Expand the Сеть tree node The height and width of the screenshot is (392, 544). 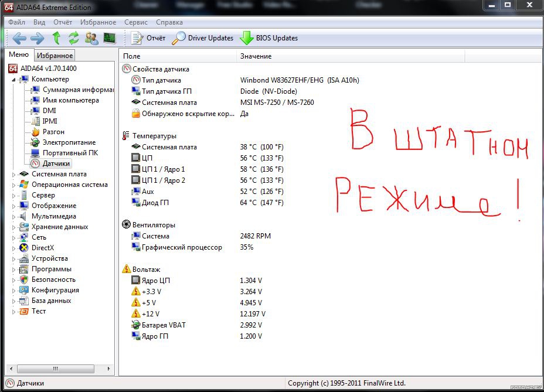tap(14, 238)
